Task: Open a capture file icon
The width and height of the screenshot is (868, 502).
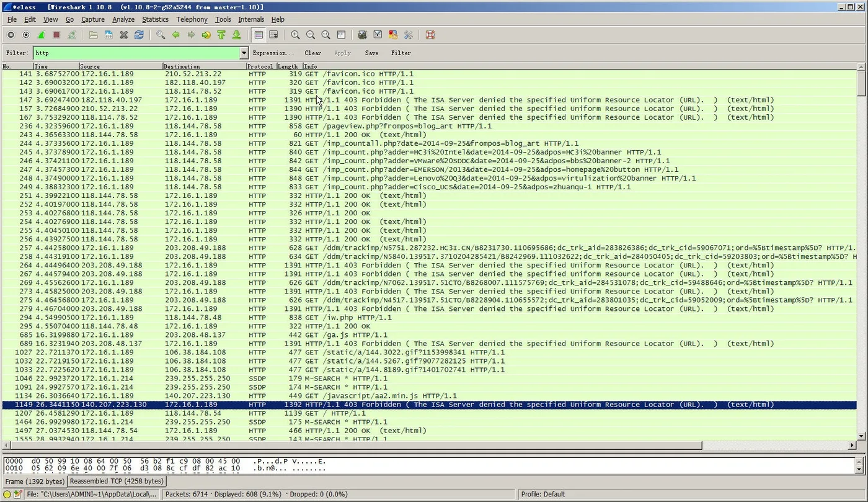Action: click(93, 35)
